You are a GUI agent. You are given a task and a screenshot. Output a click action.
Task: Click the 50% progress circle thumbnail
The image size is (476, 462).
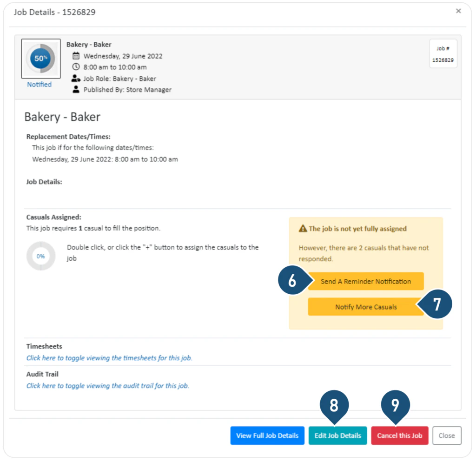tap(41, 59)
